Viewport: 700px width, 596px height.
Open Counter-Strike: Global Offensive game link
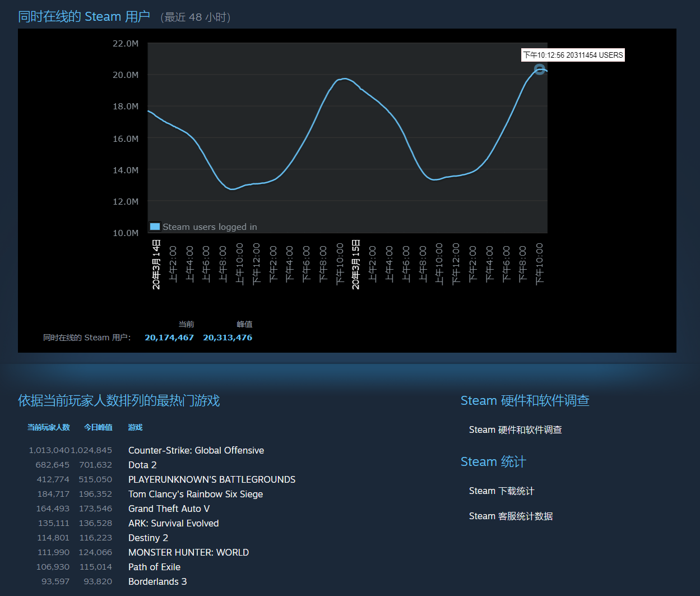pos(196,450)
